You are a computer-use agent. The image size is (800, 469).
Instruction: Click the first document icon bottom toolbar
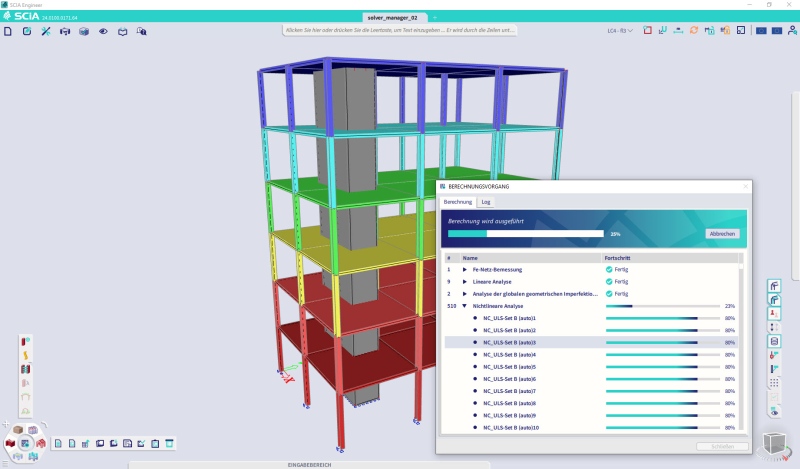click(58, 443)
